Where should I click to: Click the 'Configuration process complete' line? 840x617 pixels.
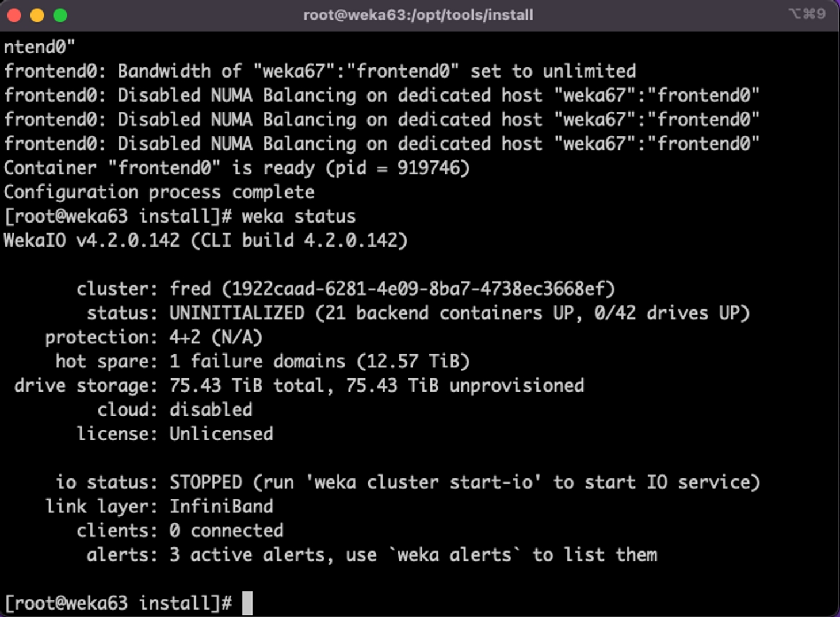159,192
